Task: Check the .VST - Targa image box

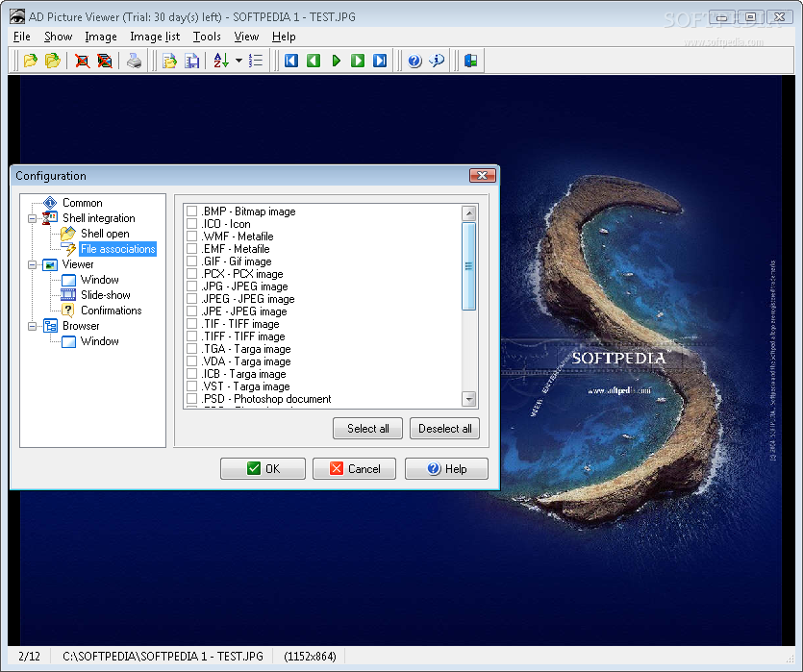Action: point(192,386)
